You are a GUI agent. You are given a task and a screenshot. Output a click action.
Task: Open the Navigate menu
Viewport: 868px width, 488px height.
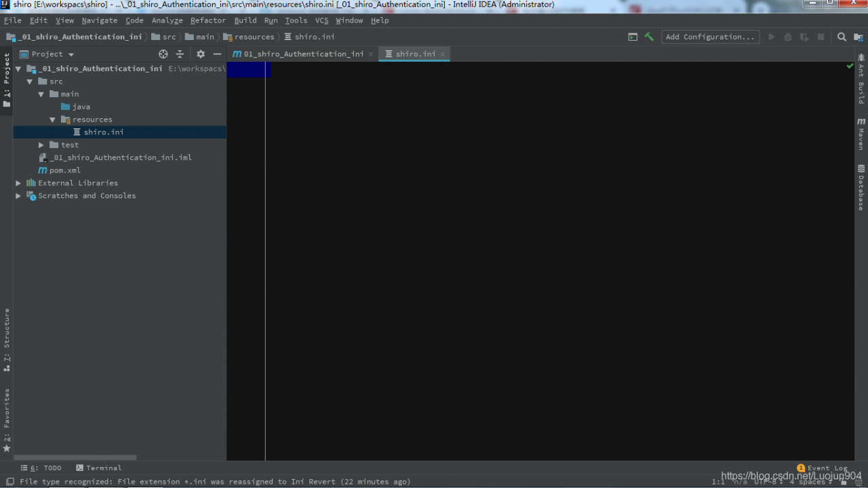tap(100, 20)
